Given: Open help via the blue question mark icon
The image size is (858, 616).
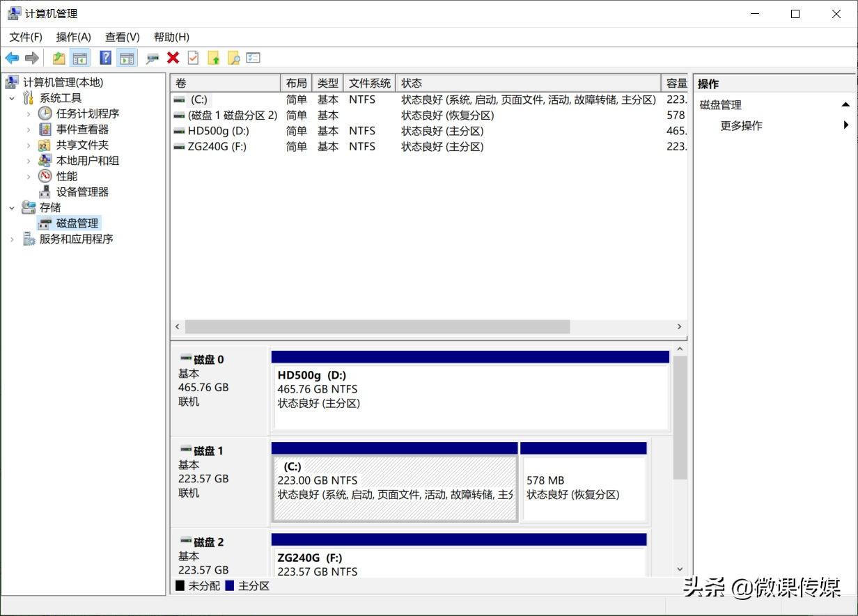Looking at the screenshot, I should pos(104,58).
